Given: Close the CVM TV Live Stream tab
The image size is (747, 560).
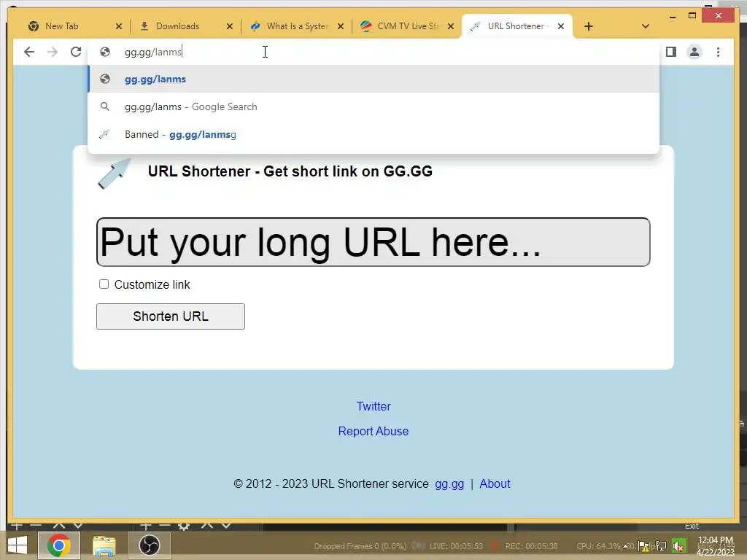Looking at the screenshot, I should [451, 26].
